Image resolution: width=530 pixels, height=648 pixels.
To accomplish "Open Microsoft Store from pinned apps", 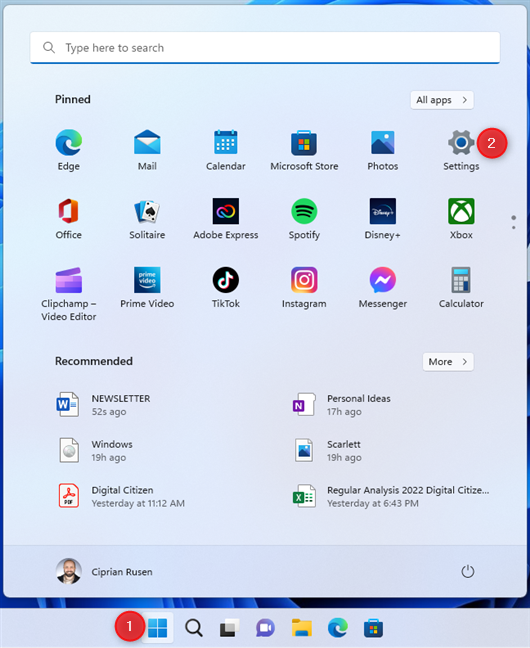I will 304,150.
